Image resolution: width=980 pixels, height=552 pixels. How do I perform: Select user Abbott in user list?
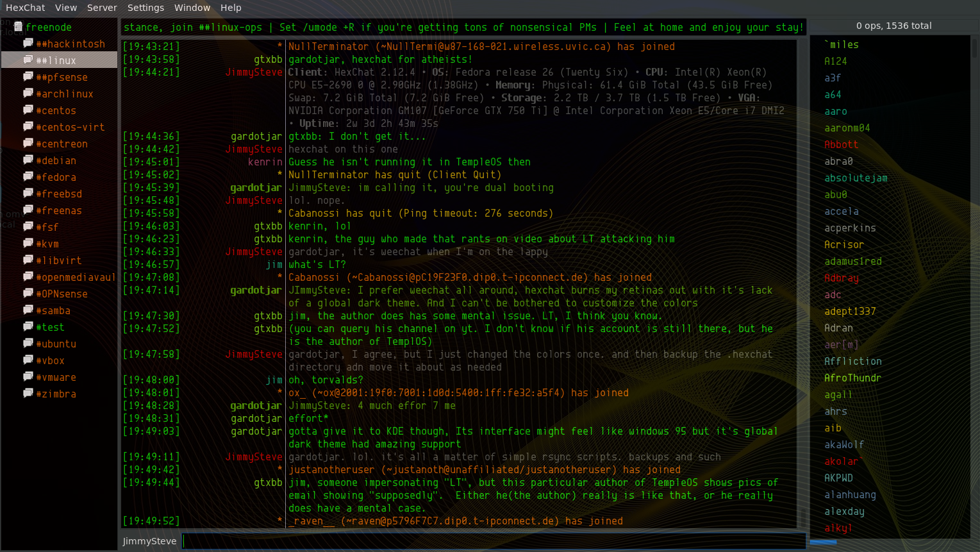tap(842, 144)
